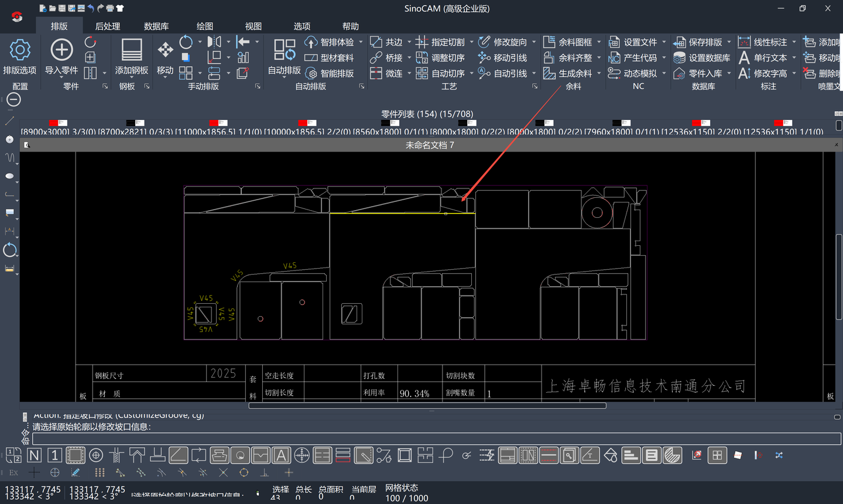This screenshot has height=504, width=843.
Task: Click the 设置数据库 button
Action: coord(702,58)
